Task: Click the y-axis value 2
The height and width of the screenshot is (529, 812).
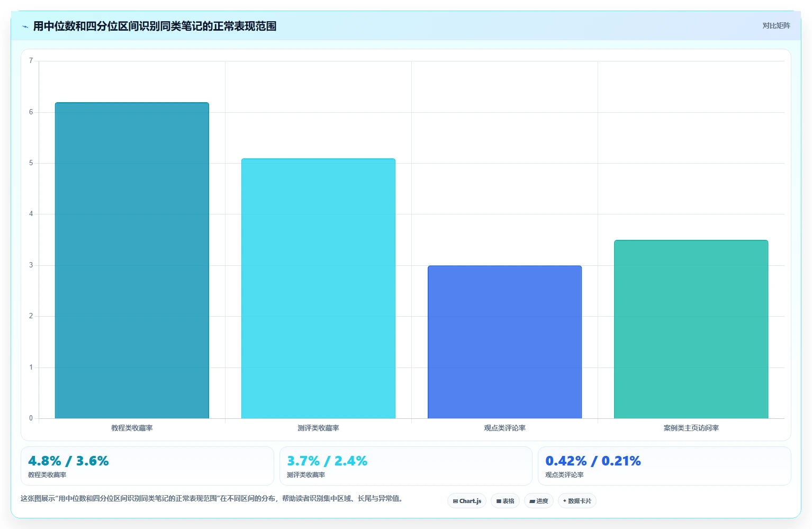Action: 31,316
